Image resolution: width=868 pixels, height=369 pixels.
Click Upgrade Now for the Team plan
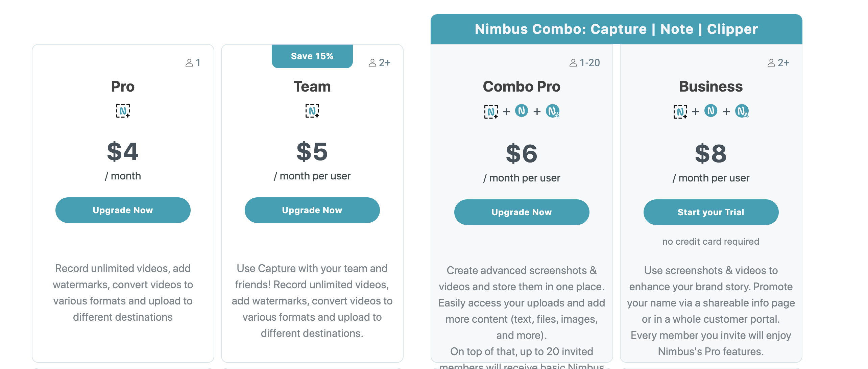[x=312, y=210]
